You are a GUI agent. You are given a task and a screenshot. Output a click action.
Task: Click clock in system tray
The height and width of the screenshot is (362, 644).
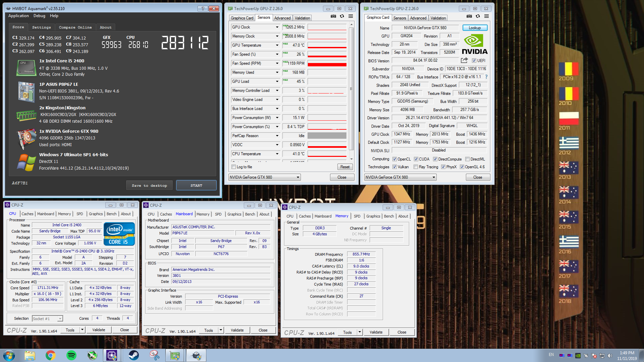[x=627, y=356]
